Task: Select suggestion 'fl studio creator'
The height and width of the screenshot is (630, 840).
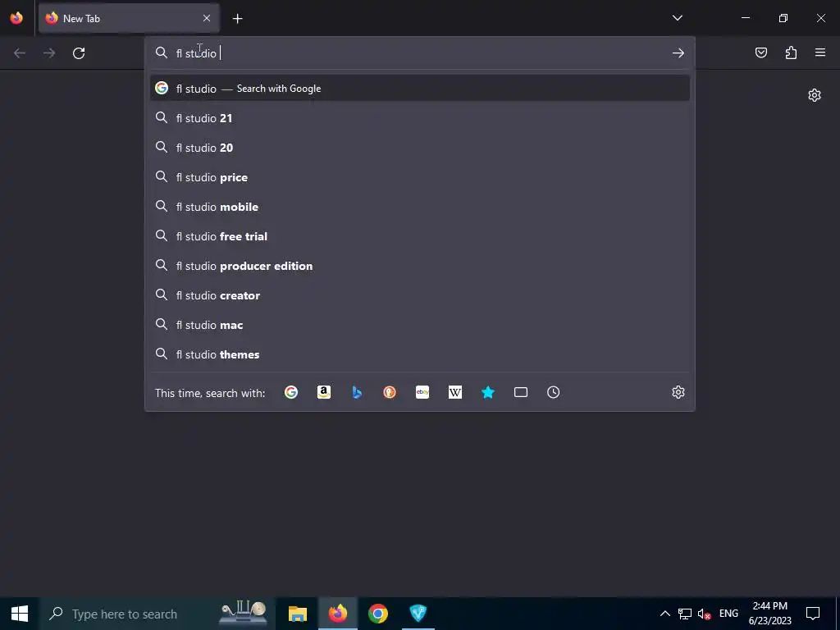Action: tap(420, 295)
